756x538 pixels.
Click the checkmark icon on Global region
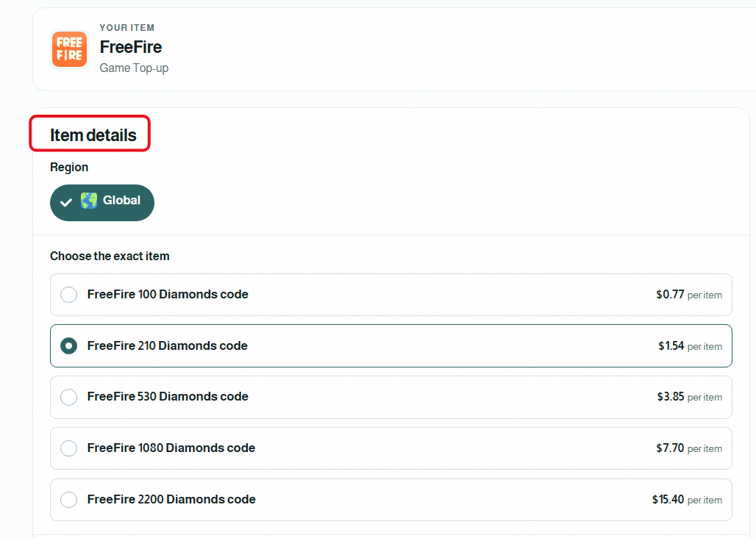click(66, 202)
